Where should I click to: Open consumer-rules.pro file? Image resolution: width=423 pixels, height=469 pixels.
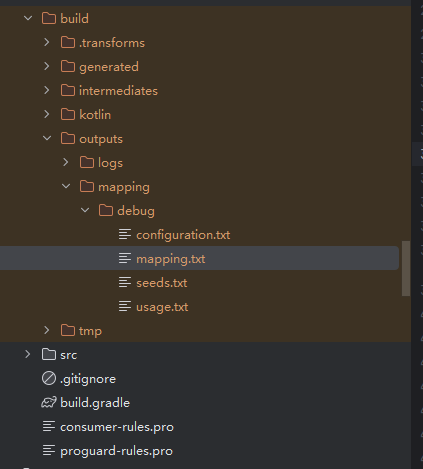(117, 427)
